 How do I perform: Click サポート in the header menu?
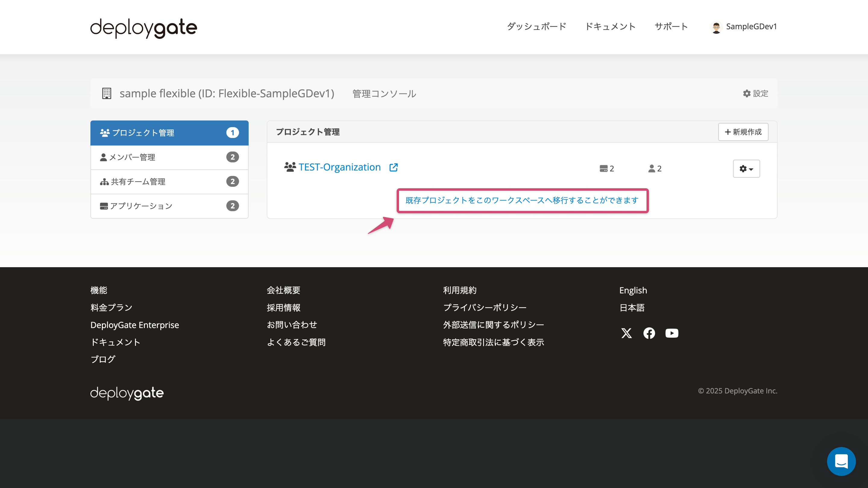[671, 27]
